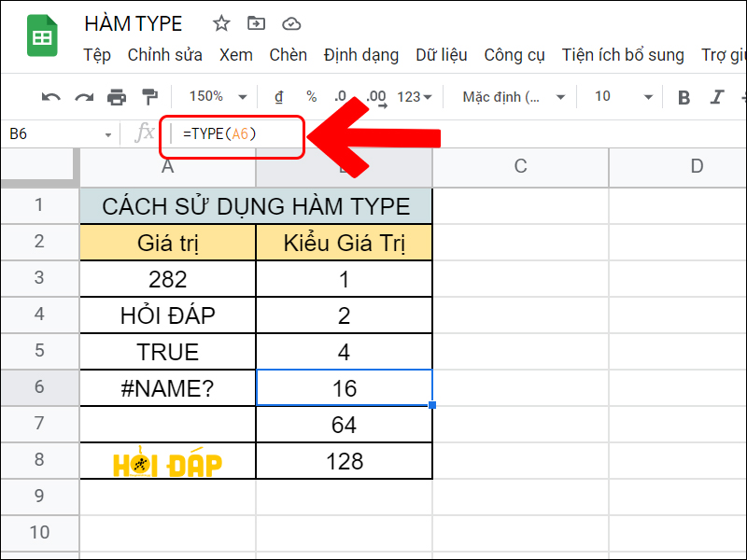
Task: Click the HÀM TYPE document title
Action: coord(134,23)
